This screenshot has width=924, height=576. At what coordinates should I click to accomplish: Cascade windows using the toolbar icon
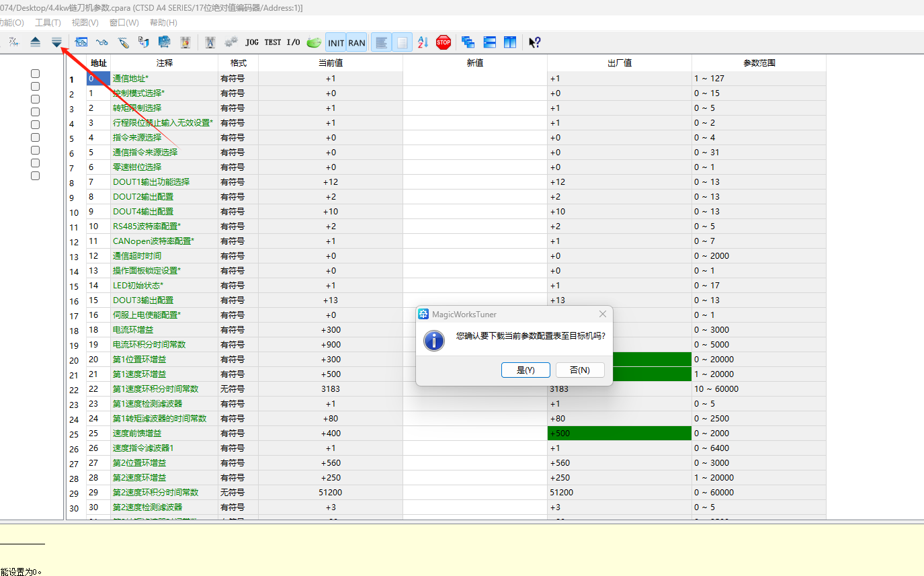[468, 42]
